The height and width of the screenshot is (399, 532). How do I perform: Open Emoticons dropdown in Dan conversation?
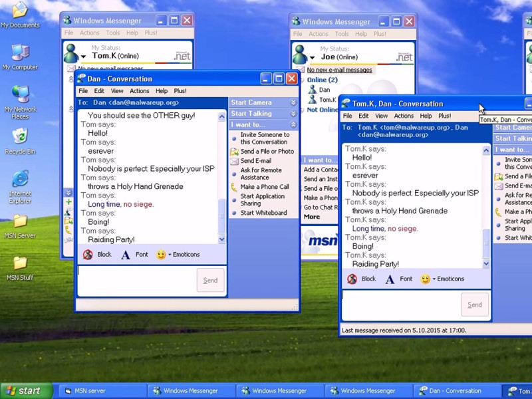178,255
